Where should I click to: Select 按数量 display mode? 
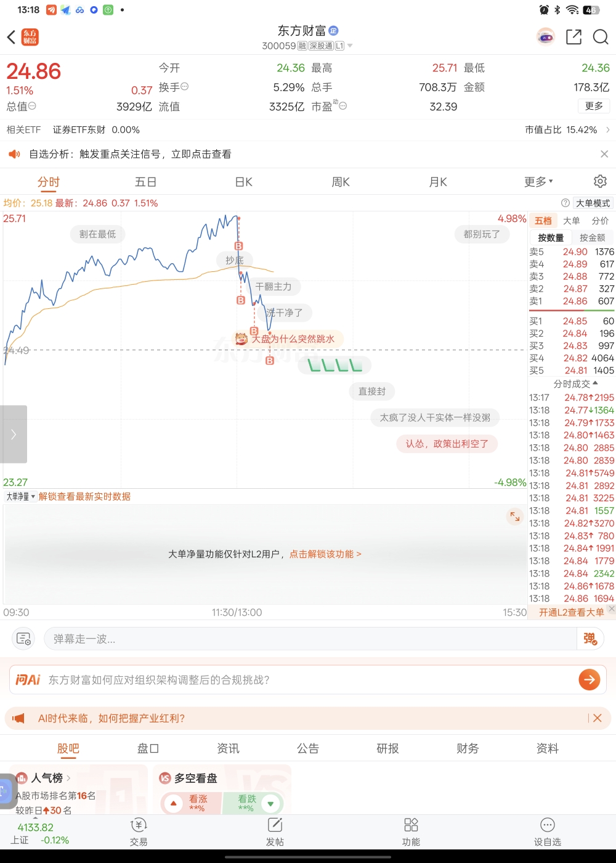point(551,237)
